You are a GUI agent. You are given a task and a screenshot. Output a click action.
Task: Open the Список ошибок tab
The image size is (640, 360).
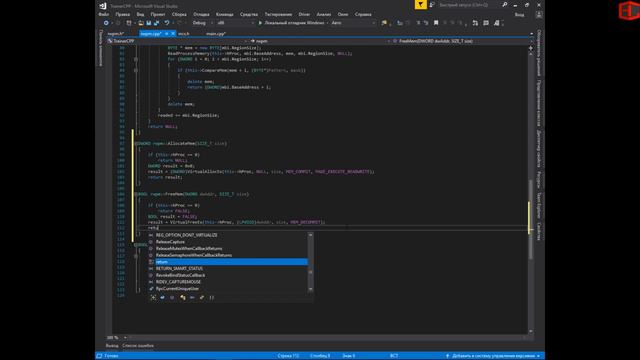138,346
